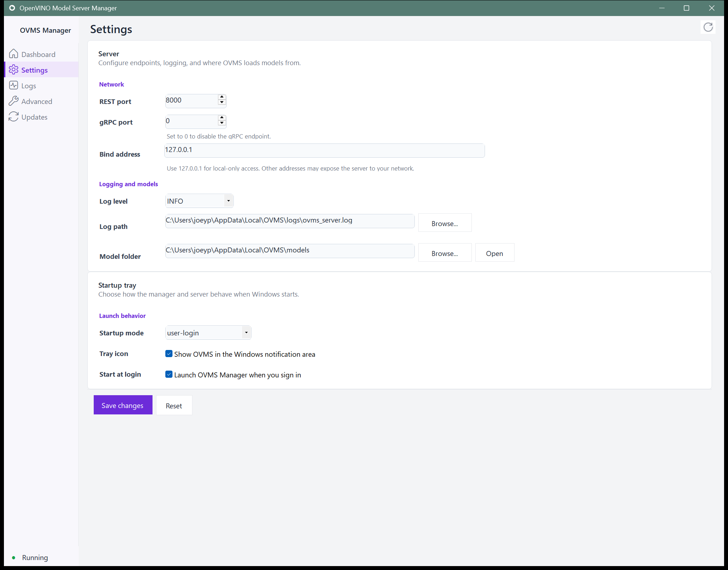Open the Dashboard page
The height and width of the screenshot is (570, 728).
click(42, 54)
